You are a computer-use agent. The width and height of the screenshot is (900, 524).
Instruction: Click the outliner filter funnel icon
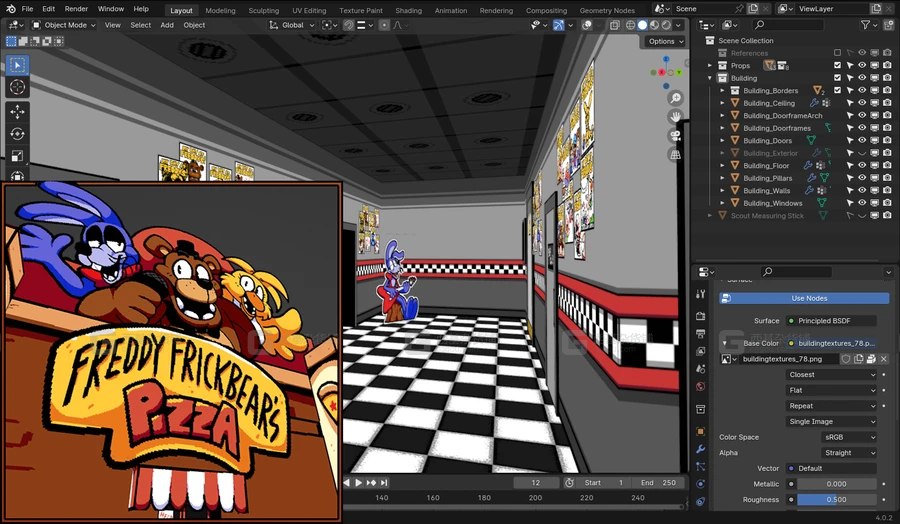pos(865,25)
